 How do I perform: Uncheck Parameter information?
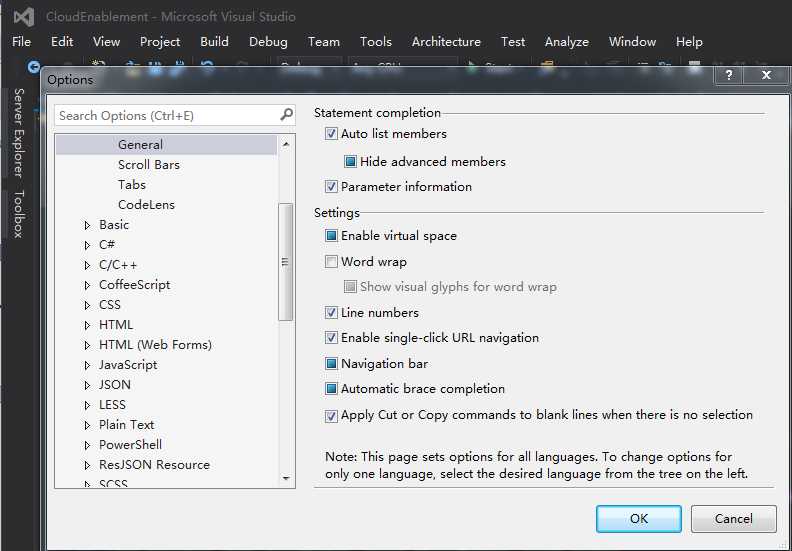tap(331, 187)
